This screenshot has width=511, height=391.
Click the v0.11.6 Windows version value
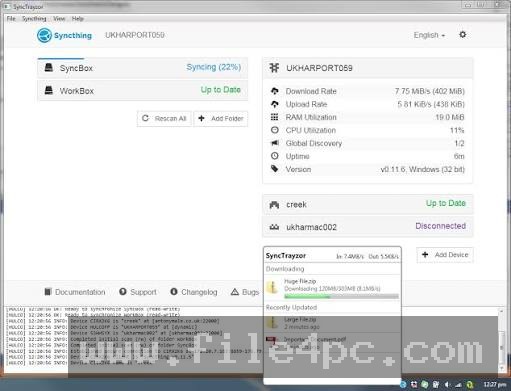click(422, 169)
